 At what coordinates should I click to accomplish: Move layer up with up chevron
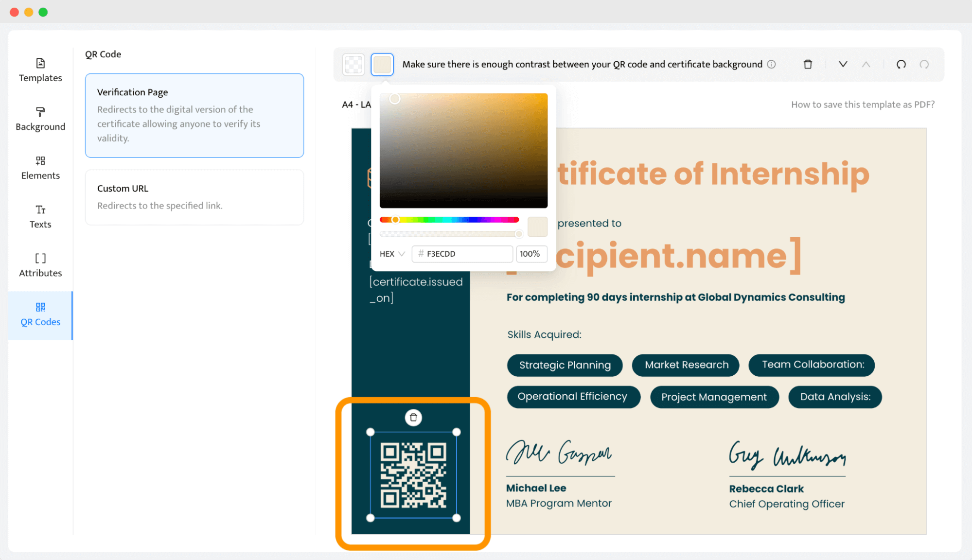click(x=866, y=64)
